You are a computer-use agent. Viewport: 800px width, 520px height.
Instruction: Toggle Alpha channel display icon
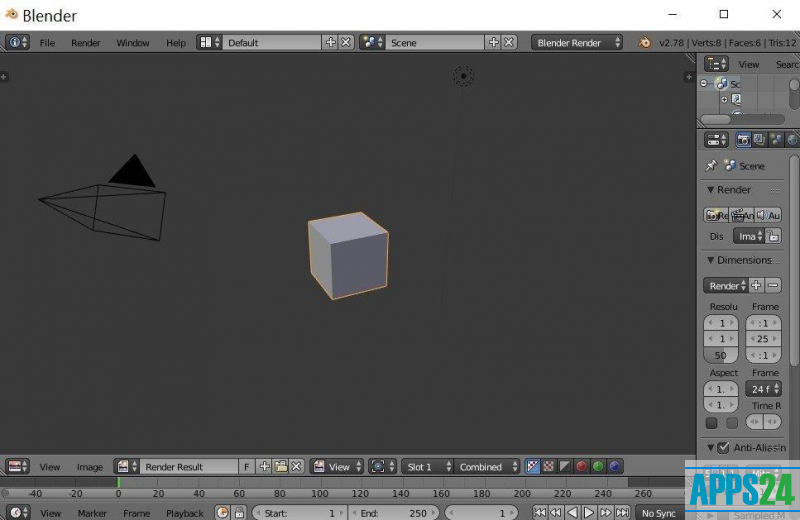click(565, 466)
